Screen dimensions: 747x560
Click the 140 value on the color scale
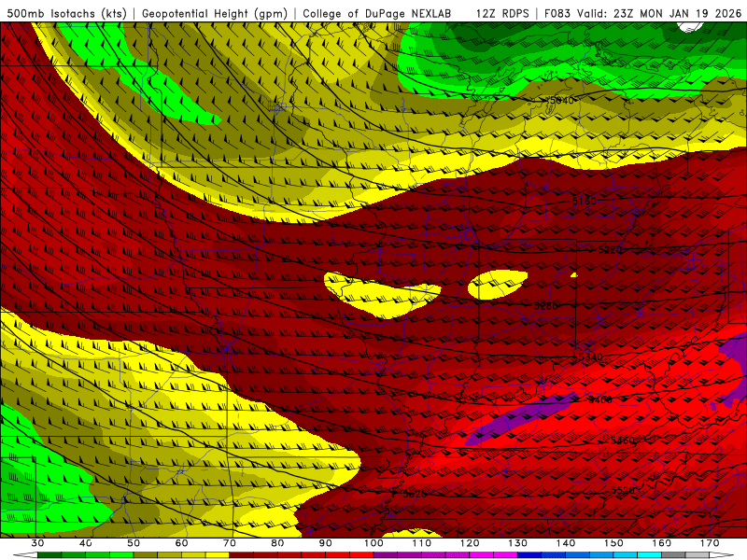[x=566, y=543]
